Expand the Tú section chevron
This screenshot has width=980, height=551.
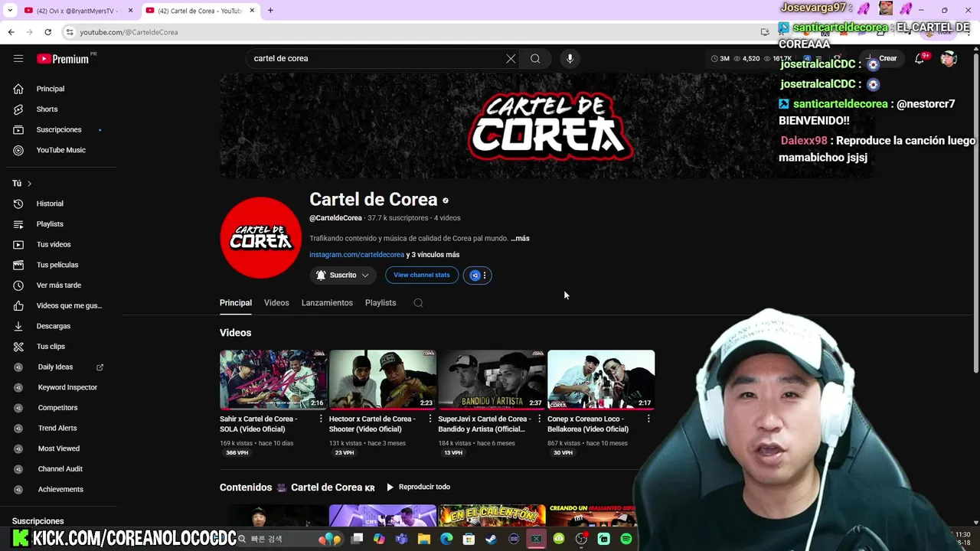29,184
